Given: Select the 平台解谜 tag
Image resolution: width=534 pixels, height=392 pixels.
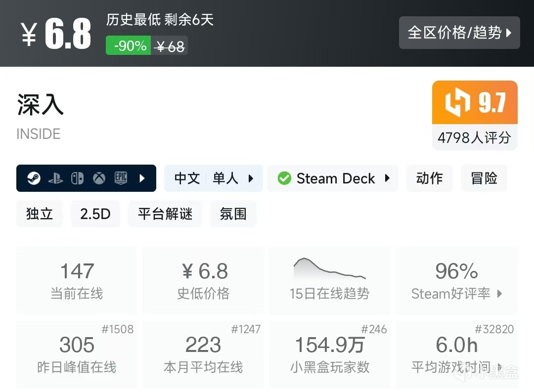Looking at the screenshot, I should pos(165,214).
